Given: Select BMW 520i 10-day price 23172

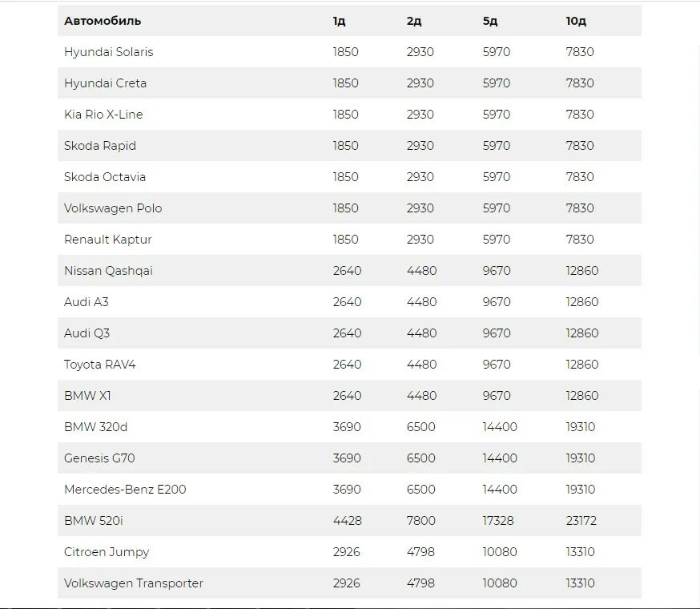Looking at the screenshot, I should 581,521.
